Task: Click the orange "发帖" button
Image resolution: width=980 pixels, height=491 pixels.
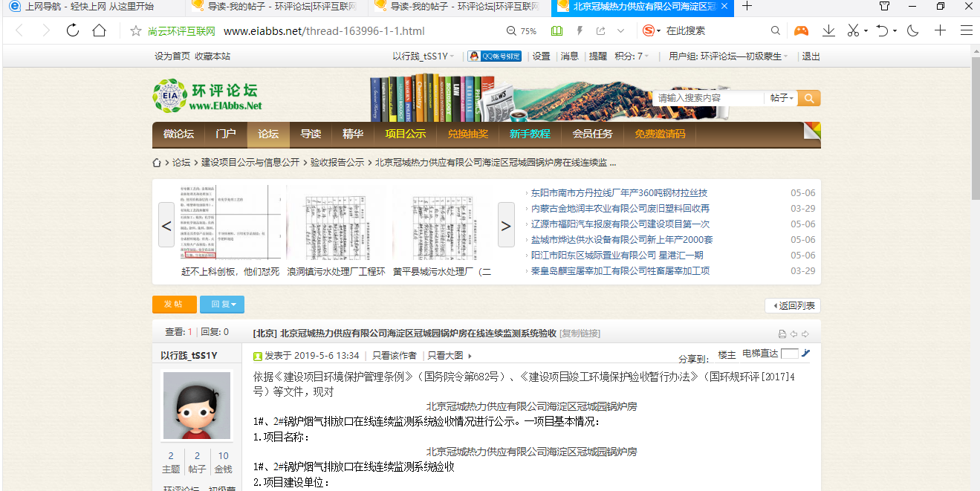Action: click(175, 305)
